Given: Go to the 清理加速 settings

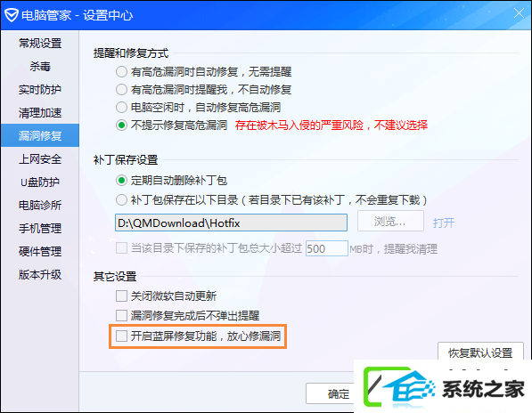Looking at the screenshot, I should coord(40,112).
